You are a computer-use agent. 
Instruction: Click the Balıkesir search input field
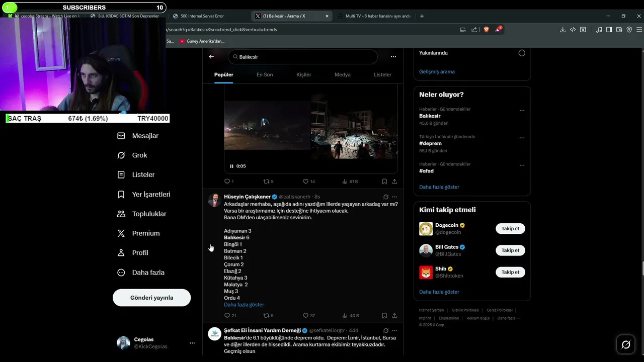302,57
